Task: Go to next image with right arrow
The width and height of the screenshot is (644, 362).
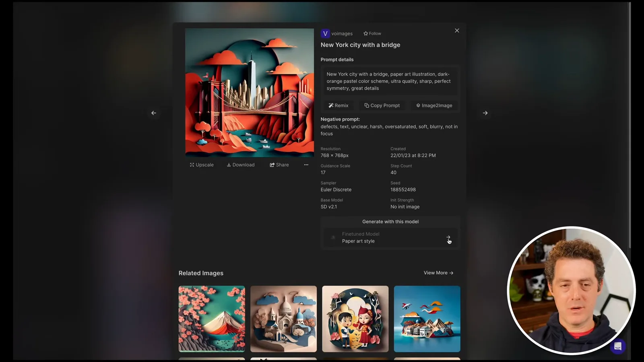Action: coord(485,113)
